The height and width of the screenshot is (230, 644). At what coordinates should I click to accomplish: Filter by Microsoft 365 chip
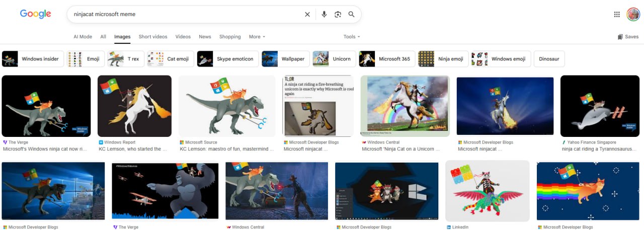[386, 59]
